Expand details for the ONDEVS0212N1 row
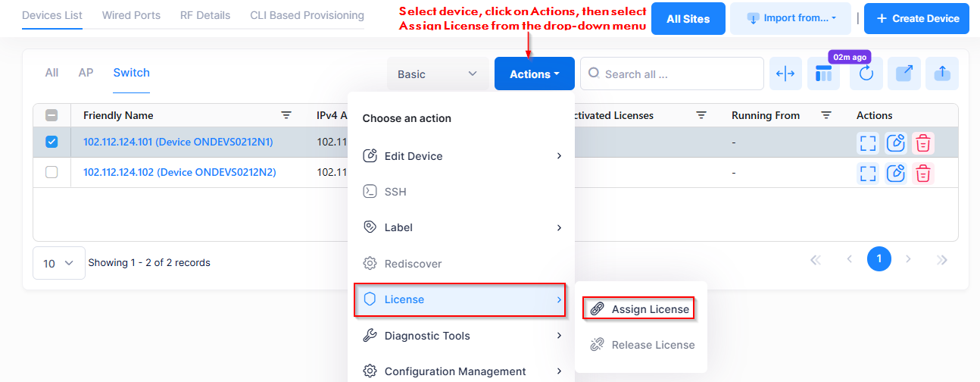Image resolution: width=980 pixels, height=382 pixels. pos(868,142)
